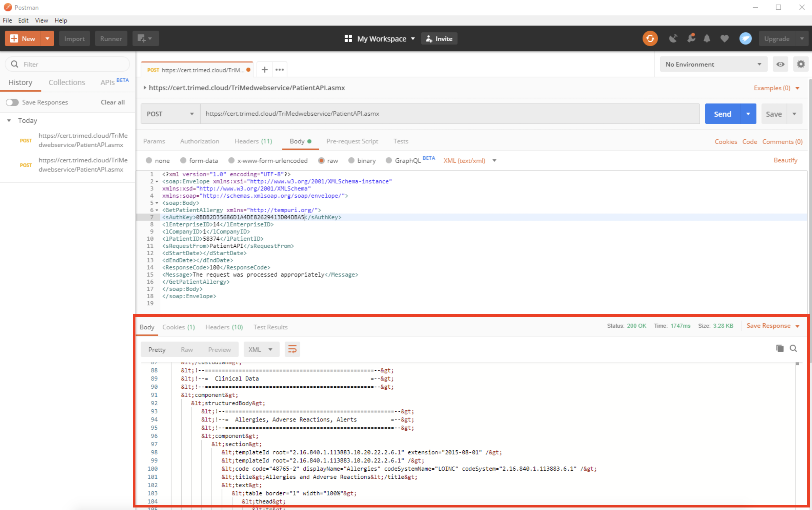Click the request URL input field

coord(450,114)
